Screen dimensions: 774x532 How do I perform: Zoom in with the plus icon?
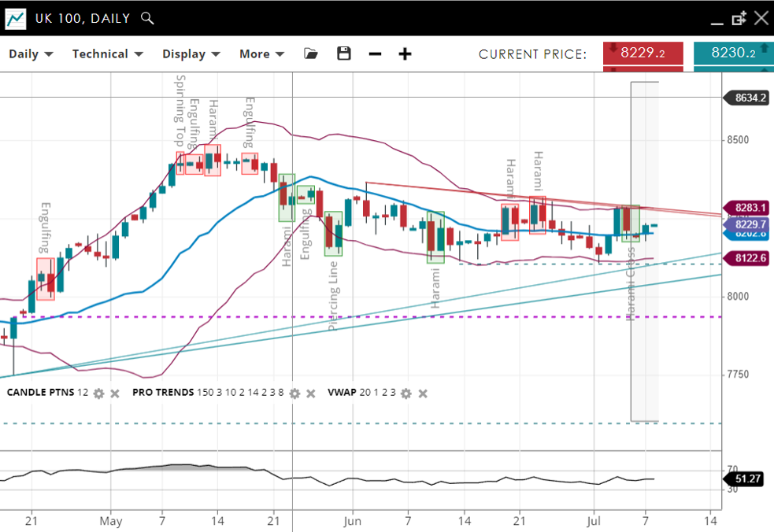(x=405, y=54)
